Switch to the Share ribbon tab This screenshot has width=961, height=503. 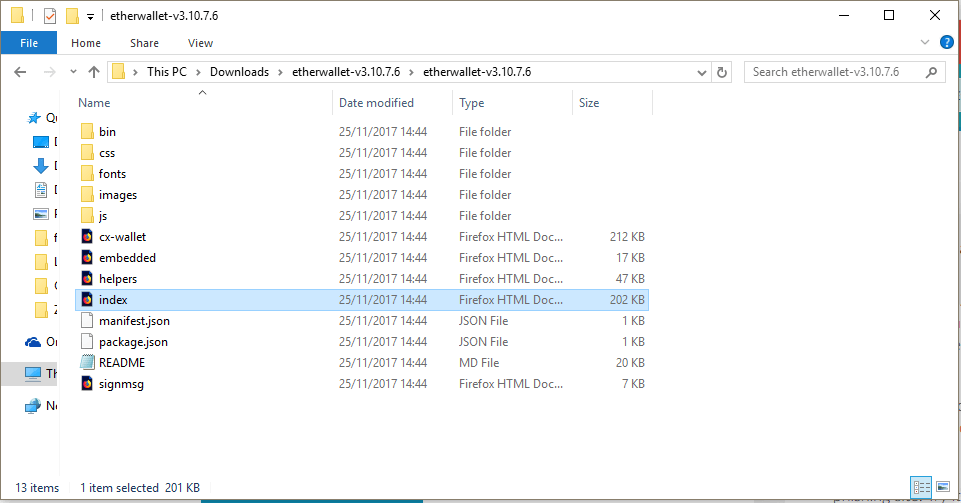(145, 43)
